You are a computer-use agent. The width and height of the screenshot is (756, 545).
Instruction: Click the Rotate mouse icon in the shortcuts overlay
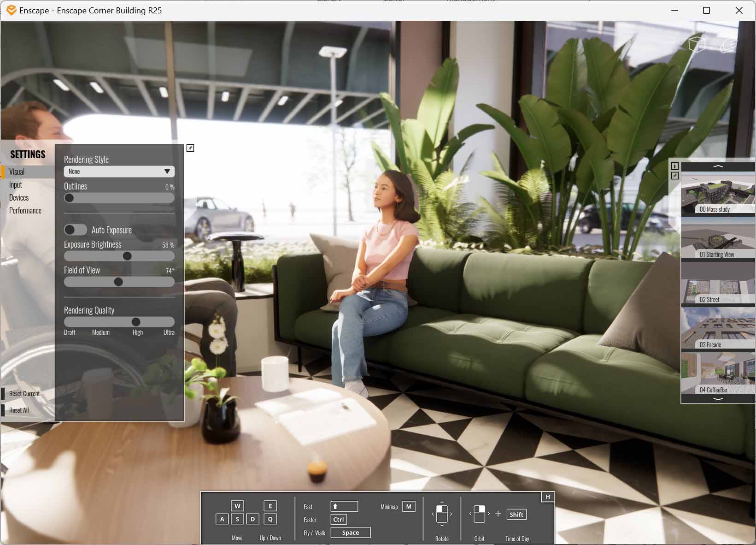[x=442, y=514]
